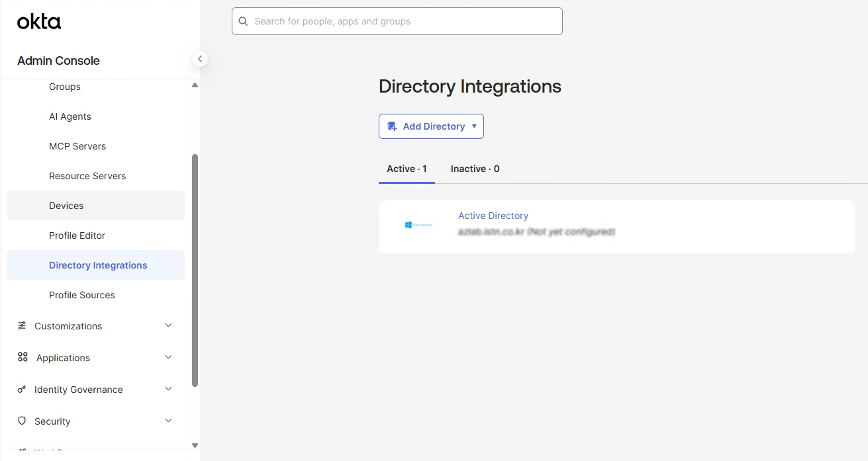Click the search magnifier icon
Image resolution: width=868 pixels, height=461 pixels.
(x=243, y=21)
